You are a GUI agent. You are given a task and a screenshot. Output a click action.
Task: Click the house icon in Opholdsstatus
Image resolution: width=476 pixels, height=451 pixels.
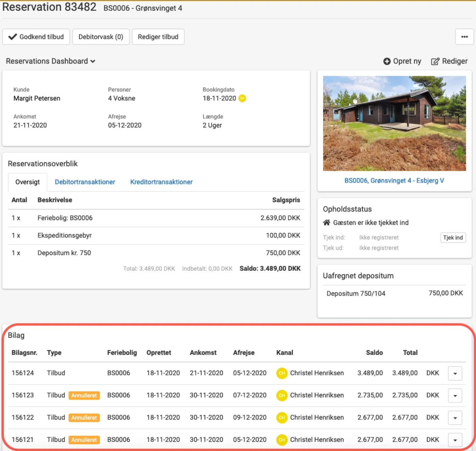[x=327, y=222]
